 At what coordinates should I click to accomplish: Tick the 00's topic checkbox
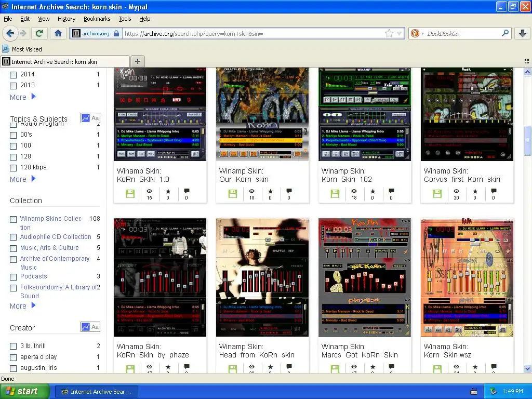[13, 135]
